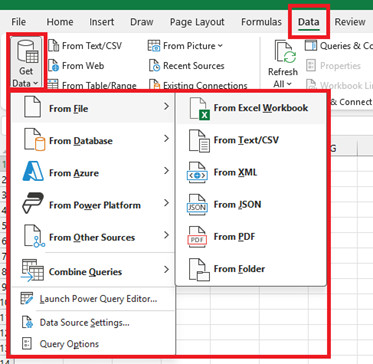The width and height of the screenshot is (373, 364).
Task: Switch to the Insert ribbon tab
Action: [101, 22]
